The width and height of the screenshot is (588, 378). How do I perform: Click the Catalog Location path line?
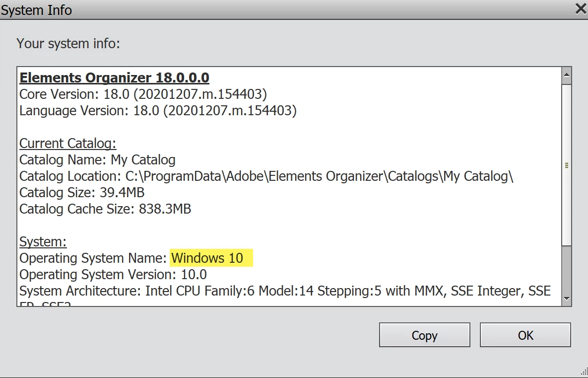pos(266,176)
